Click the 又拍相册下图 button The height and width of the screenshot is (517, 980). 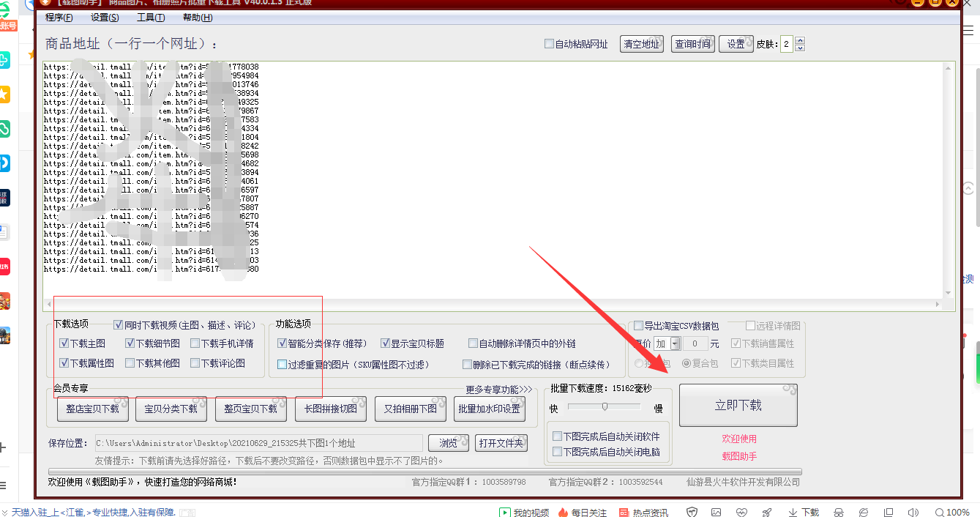pos(411,409)
